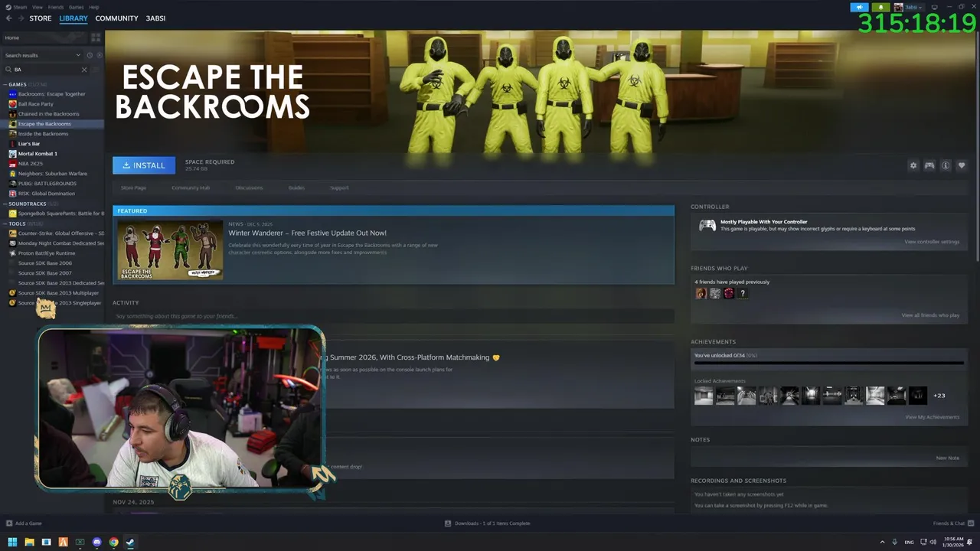This screenshot has width=980, height=551.
Task: Go forward with the right arrow
Action: tap(21, 18)
